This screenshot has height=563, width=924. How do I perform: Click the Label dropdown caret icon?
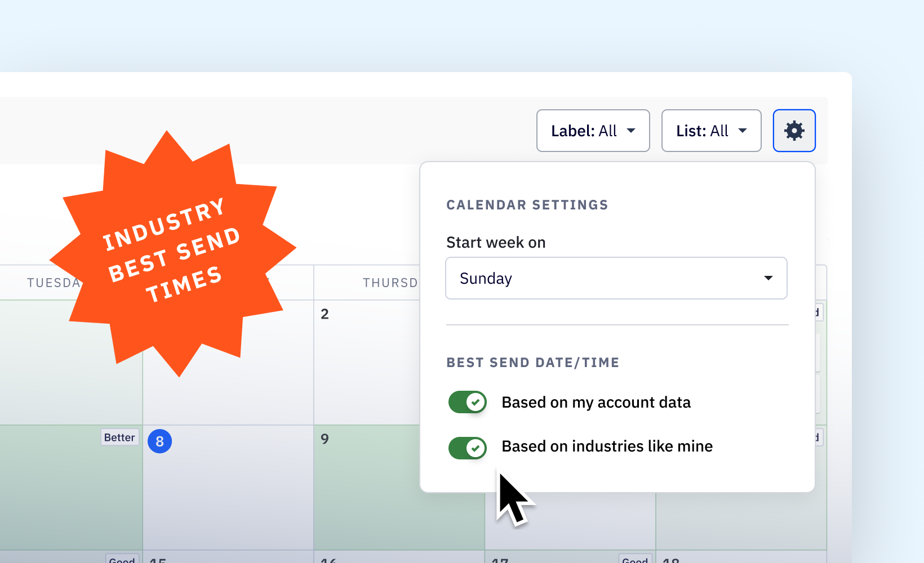632,131
